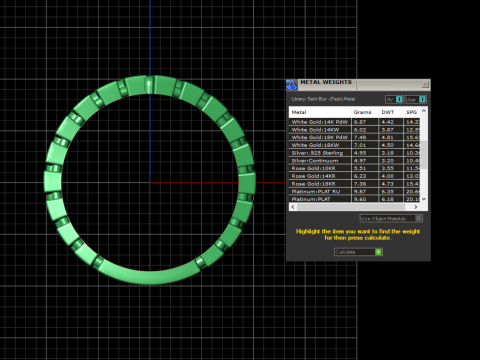Click the 4.42 DWT value
The height and width of the screenshot is (360, 480).
(388, 122)
